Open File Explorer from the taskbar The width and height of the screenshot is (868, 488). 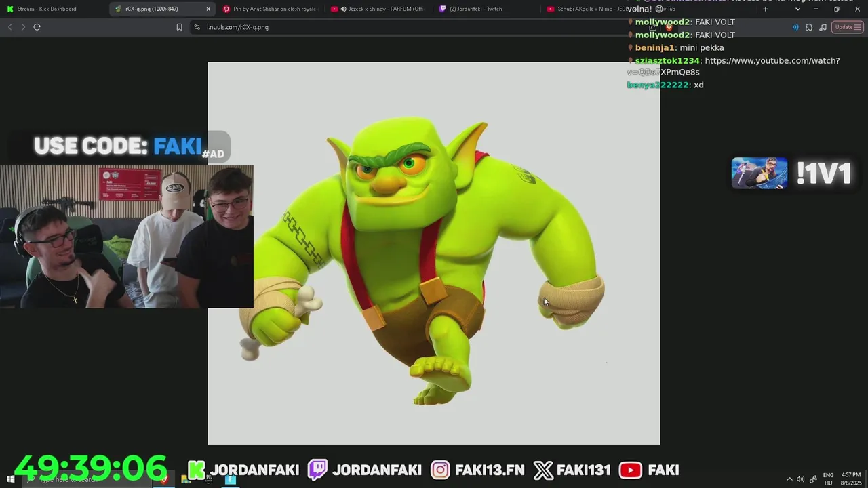pos(185,479)
